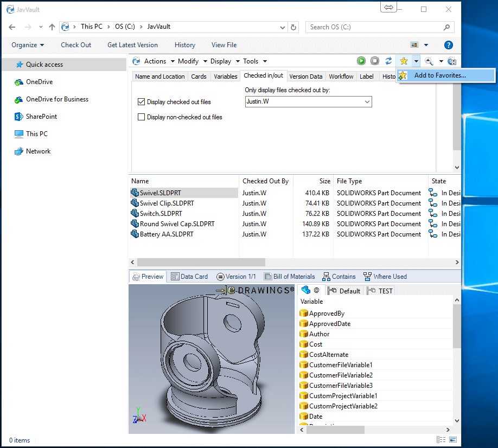
Task: Open the Tools menu
Action: click(255, 61)
